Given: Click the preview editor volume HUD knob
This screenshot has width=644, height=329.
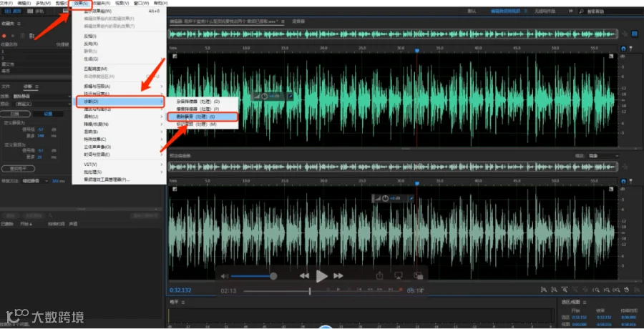Looking at the screenshot, I should [385, 198].
